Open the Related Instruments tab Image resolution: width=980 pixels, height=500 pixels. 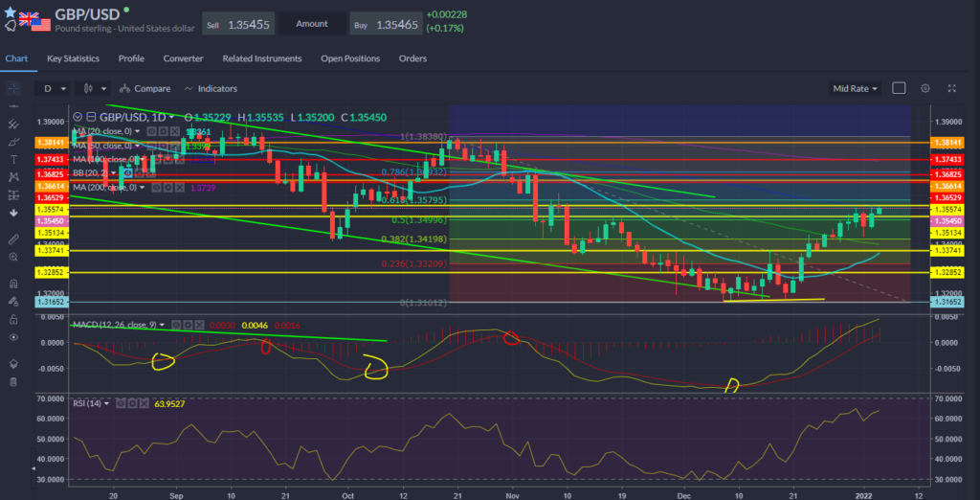[262, 58]
